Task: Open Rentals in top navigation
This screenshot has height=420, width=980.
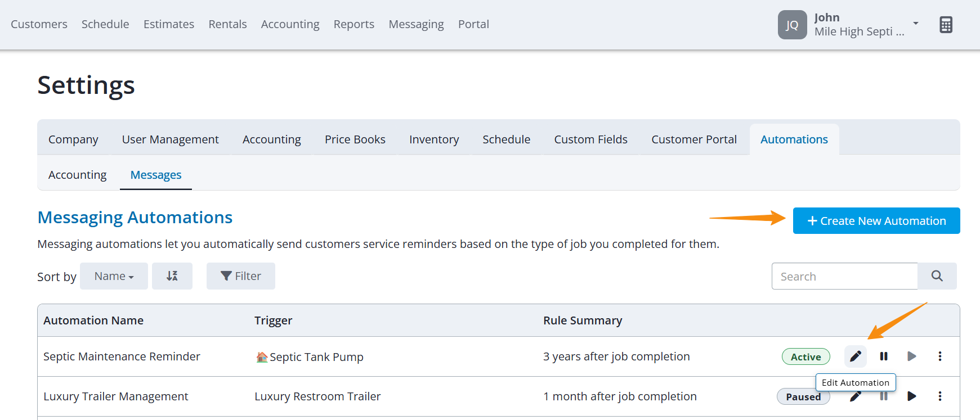Action: 227,24
